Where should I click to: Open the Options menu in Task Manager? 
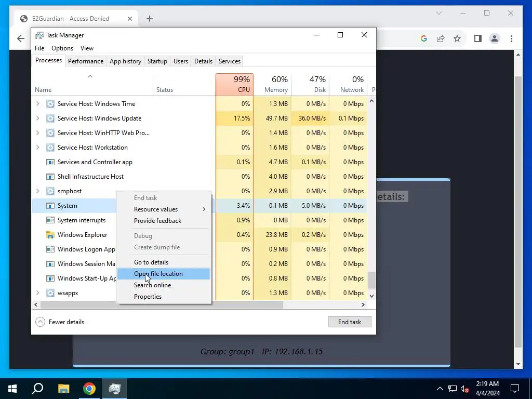tap(62, 48)
